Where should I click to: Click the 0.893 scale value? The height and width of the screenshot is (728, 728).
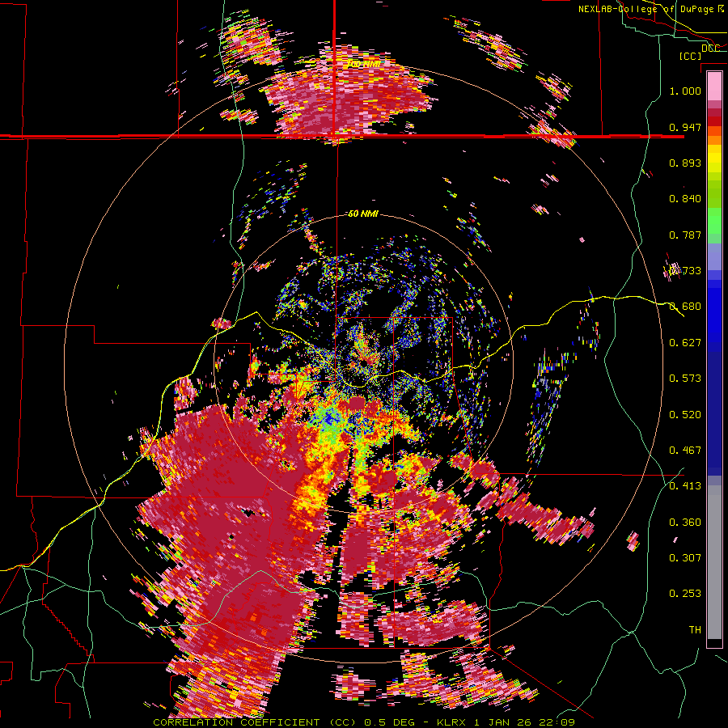click(x=685, y=163)
